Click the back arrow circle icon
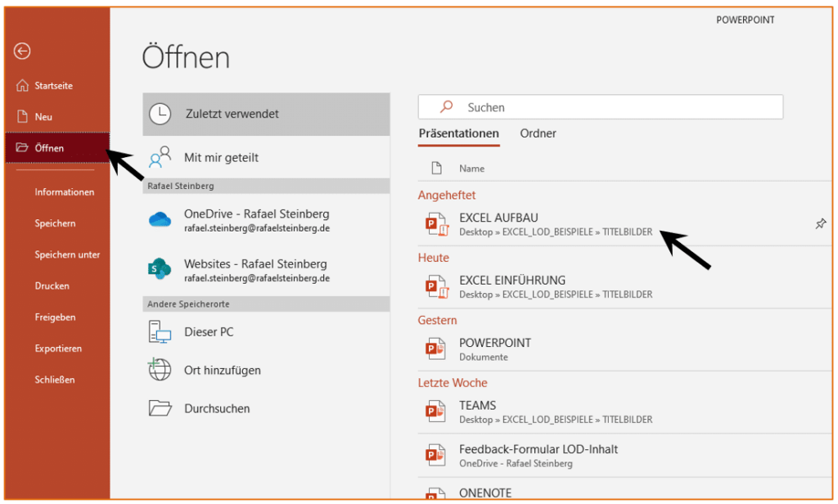 (x=22, y=52)
